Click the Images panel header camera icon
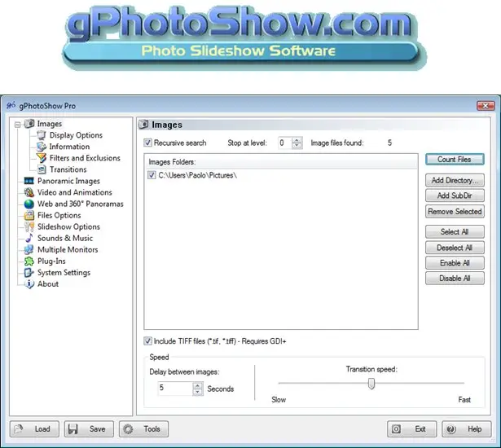 click(x=144, y=125)
